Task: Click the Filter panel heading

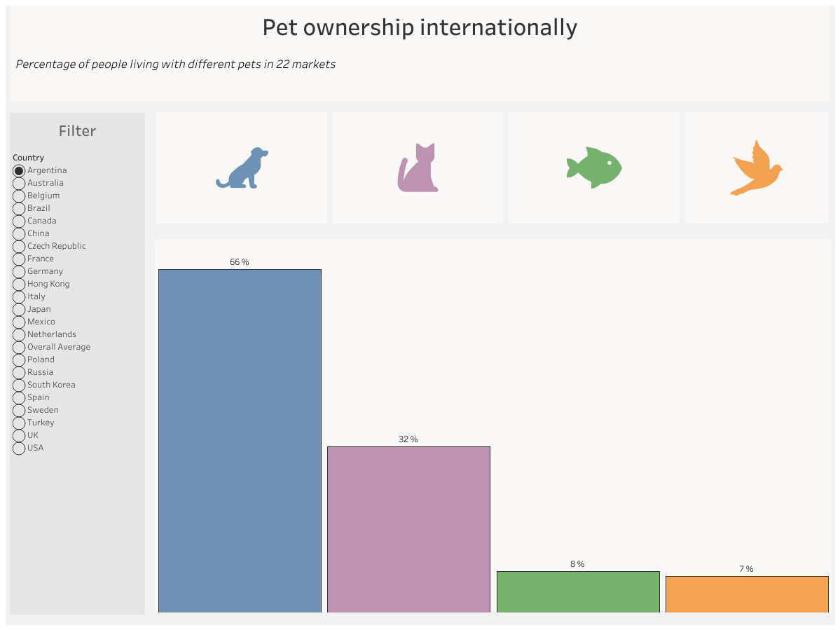Action: pyautogui.click(x=77, y=131)
